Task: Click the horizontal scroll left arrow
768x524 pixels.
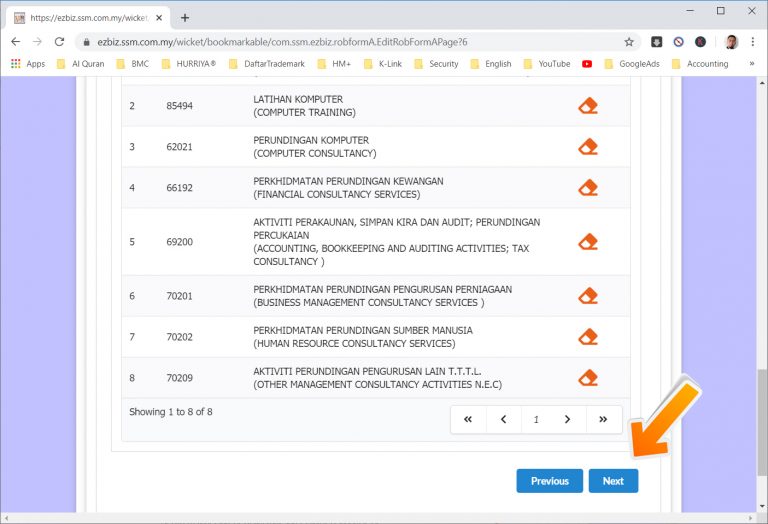Action: (5, 518)
